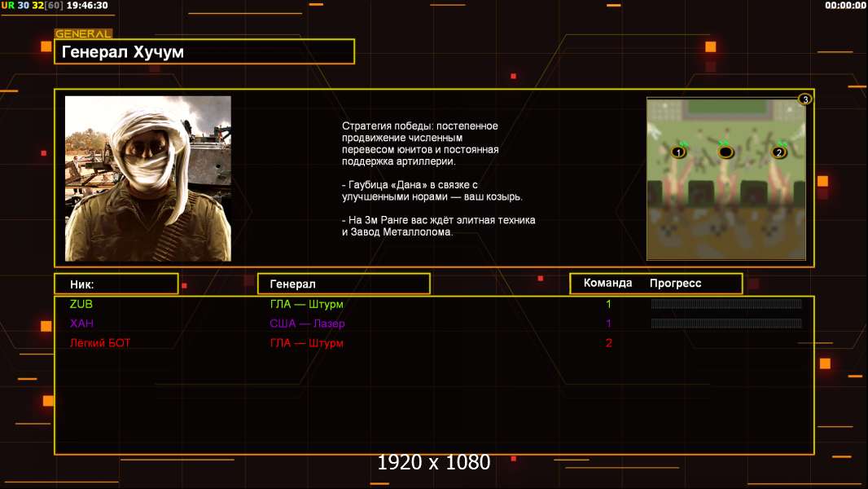The image size is (868, 489).
Task: Click ХАН's loading progress bar
Action: coord(726,324)
